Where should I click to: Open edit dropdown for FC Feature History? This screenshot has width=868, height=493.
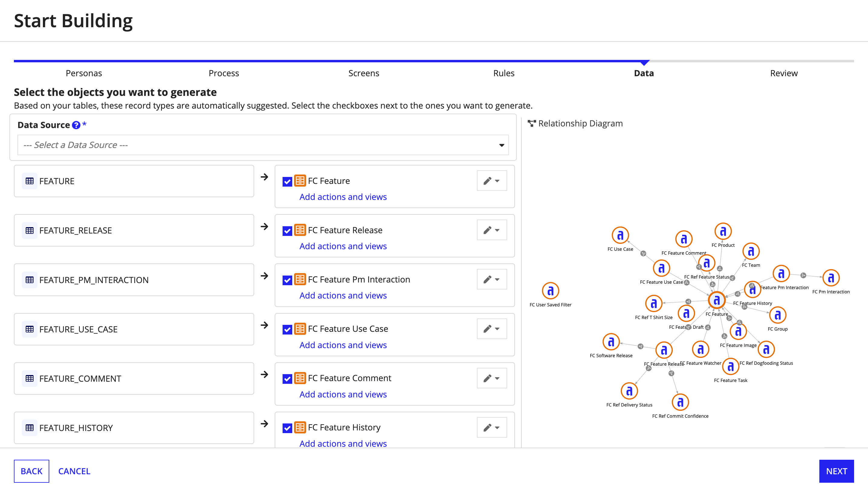(x=491, y=427)
